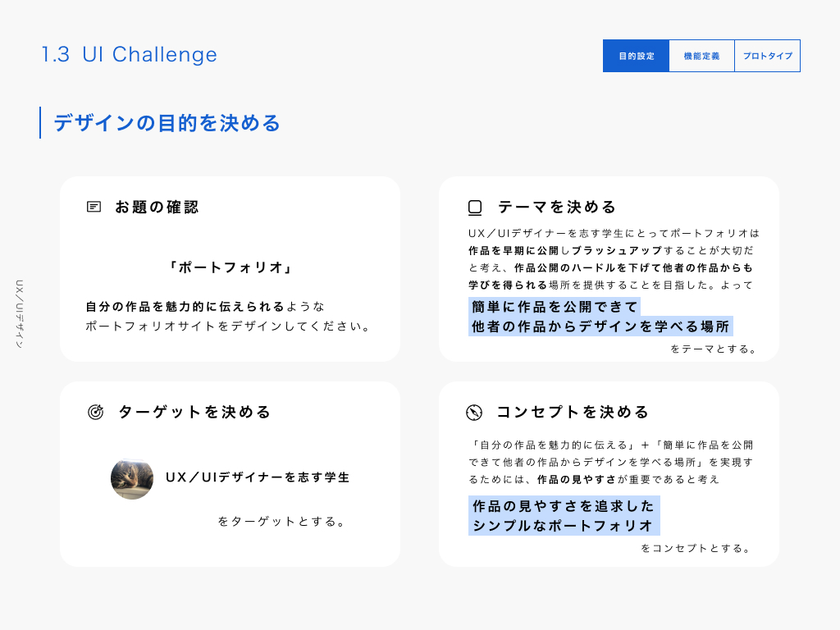Switch to the 機能定義 tab
The image size is (840, 630).
click(x=701, y=56)
